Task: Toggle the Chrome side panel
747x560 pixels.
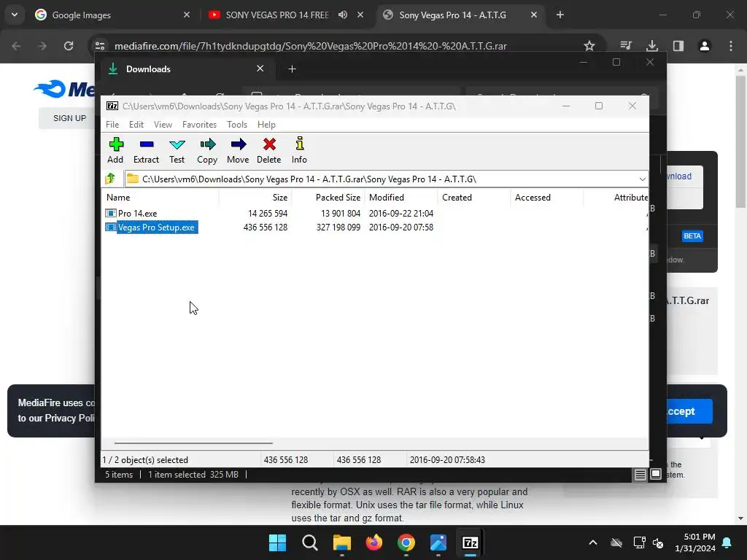Action: (678, 46)
